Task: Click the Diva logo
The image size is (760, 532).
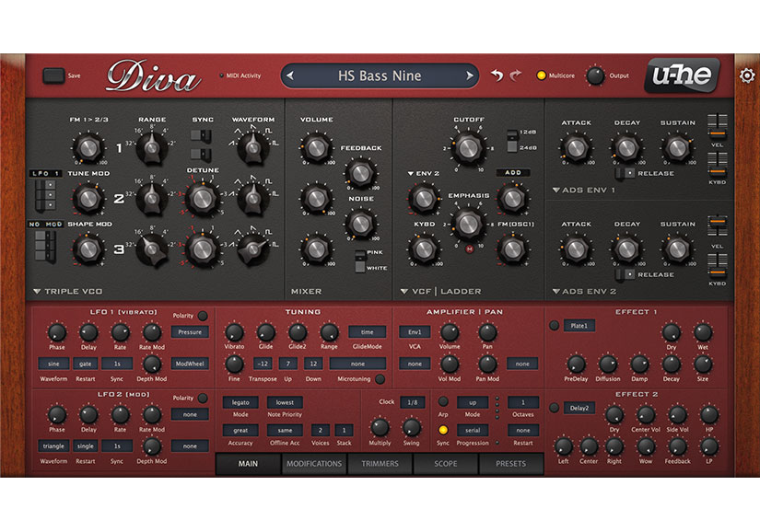Action: (x=153, y=76)
